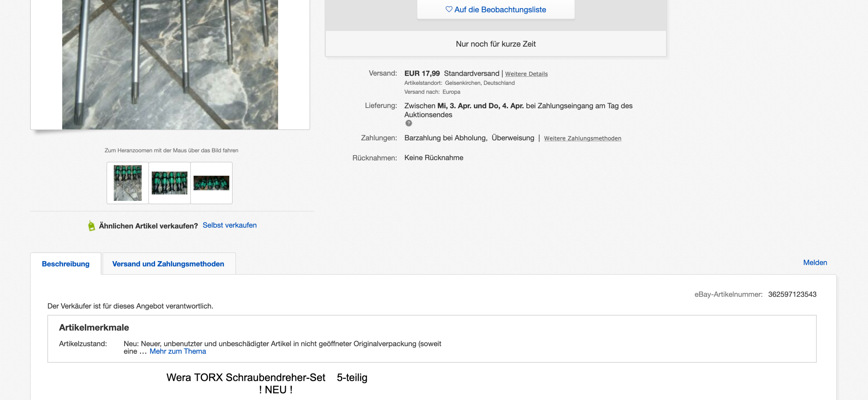Select second screwdriver handles thumbnail
The height and width of the screenshot is (400, 868).
[x=170, y=183]
